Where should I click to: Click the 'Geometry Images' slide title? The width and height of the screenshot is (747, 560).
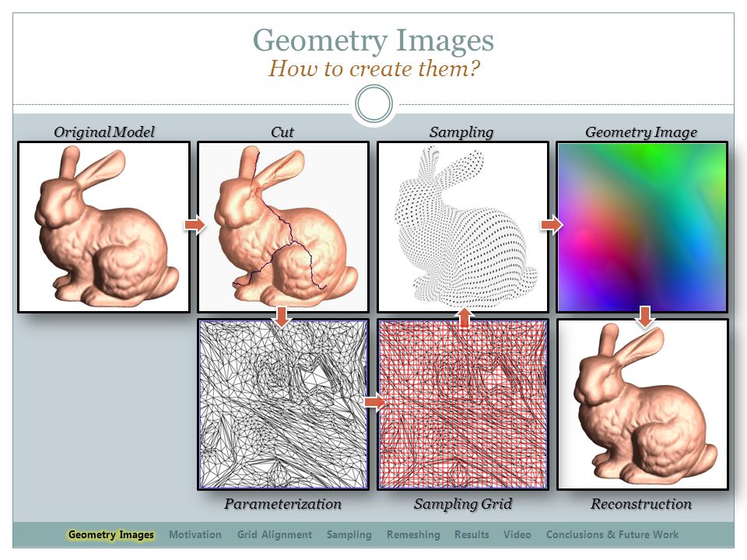pos(373,40)
